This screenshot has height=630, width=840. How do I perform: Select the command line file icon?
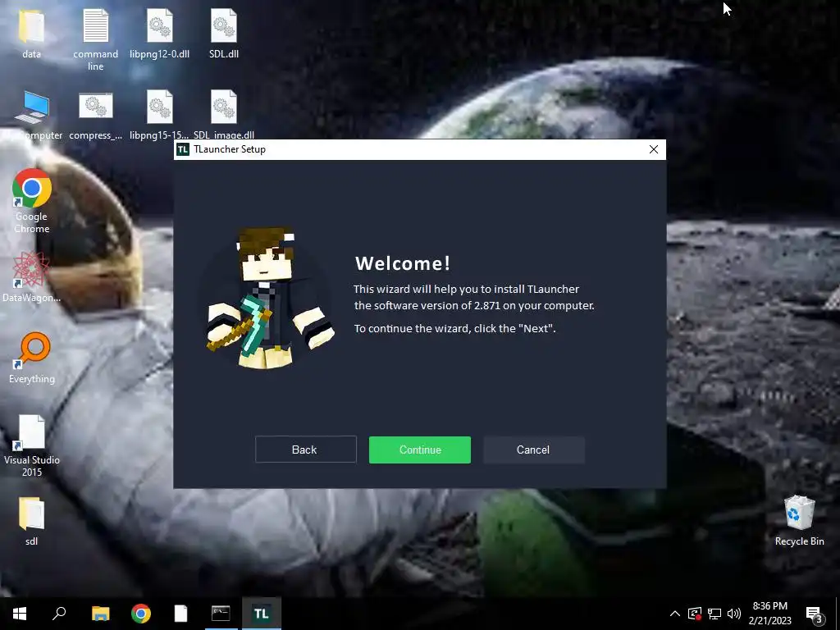pyautogui.click(x=95, y=39)
